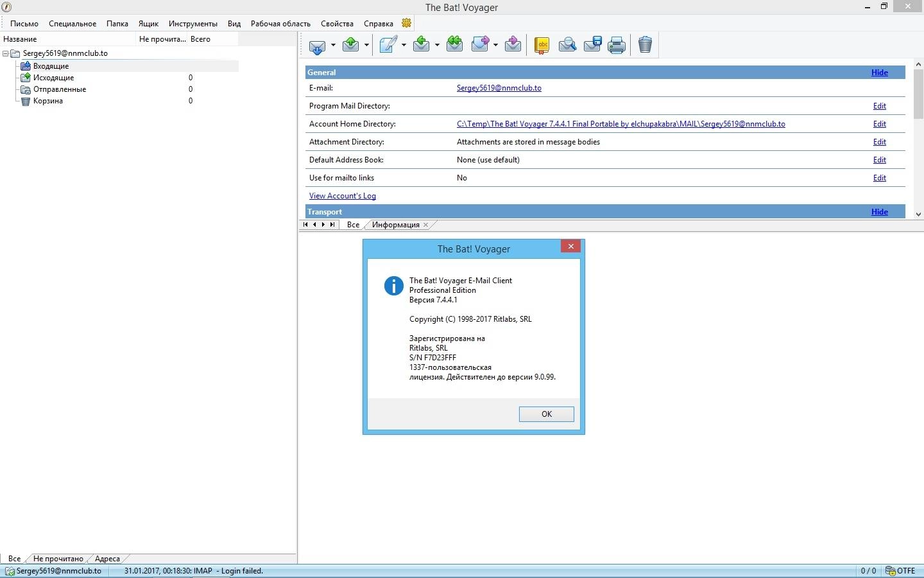Viewport: 924px width, 578px height.
Task: Click the print message toolbar icon
Action: coord(617,45)
